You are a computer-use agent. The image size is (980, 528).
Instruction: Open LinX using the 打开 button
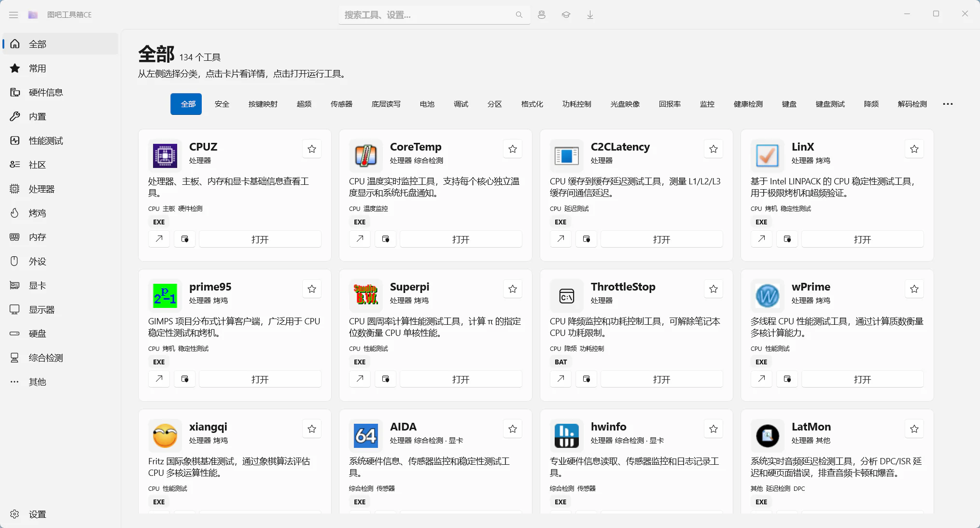point(863,239)
